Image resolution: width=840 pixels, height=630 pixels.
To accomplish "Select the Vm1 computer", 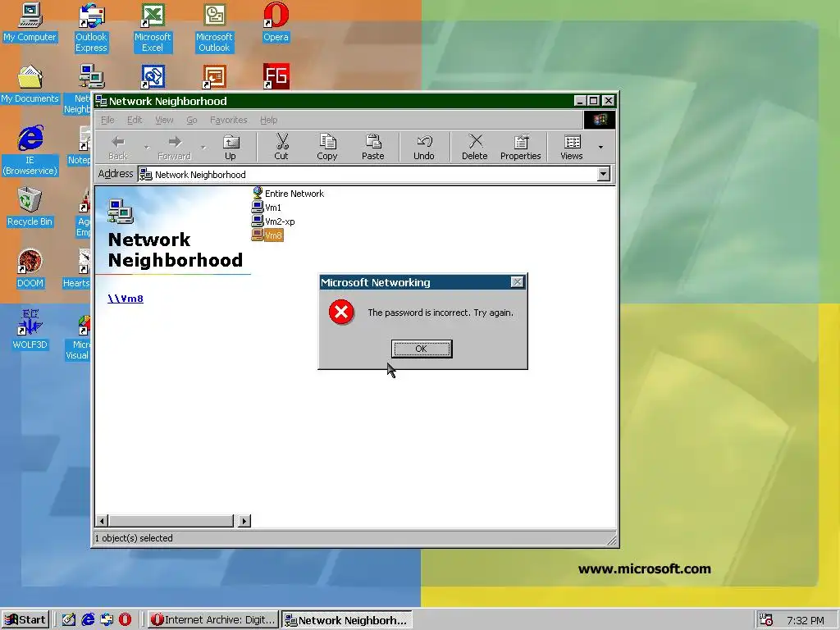I will point(267,208).
